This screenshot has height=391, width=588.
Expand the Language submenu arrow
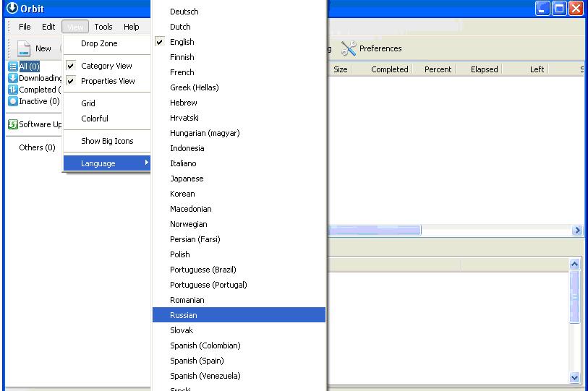coord(147,163)
